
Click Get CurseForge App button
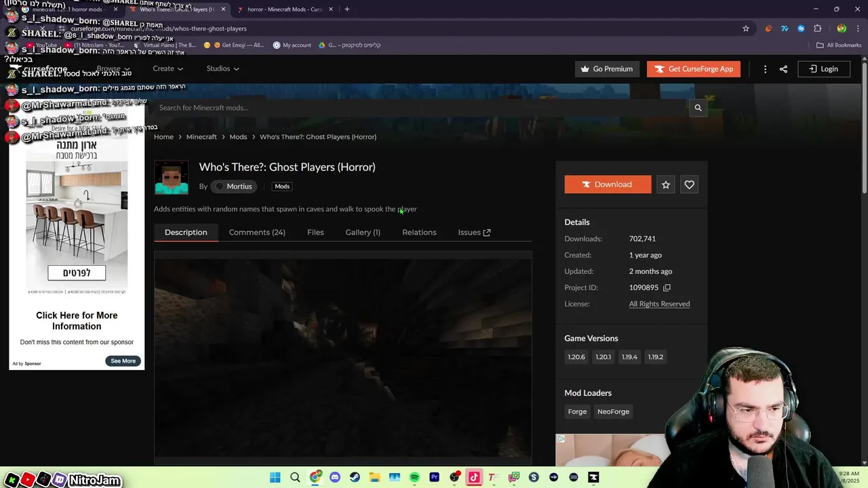click(x=693, y=69)
